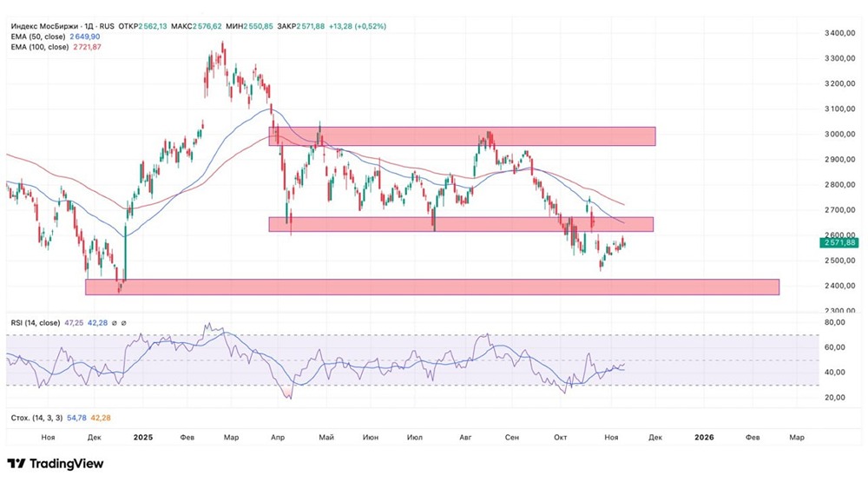Image resolution: width=868 pixels, height=482 pixels.
Task: Click the 2800,00 price axis label
Action: coord(839,184)
